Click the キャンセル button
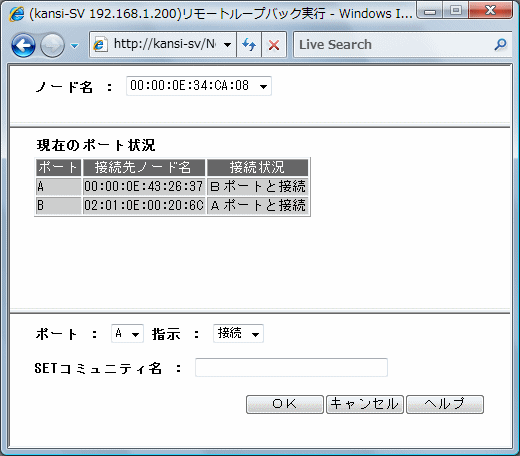Image resolution: width=520 pixels, height=456 pixels. click(x=365, y=404)
